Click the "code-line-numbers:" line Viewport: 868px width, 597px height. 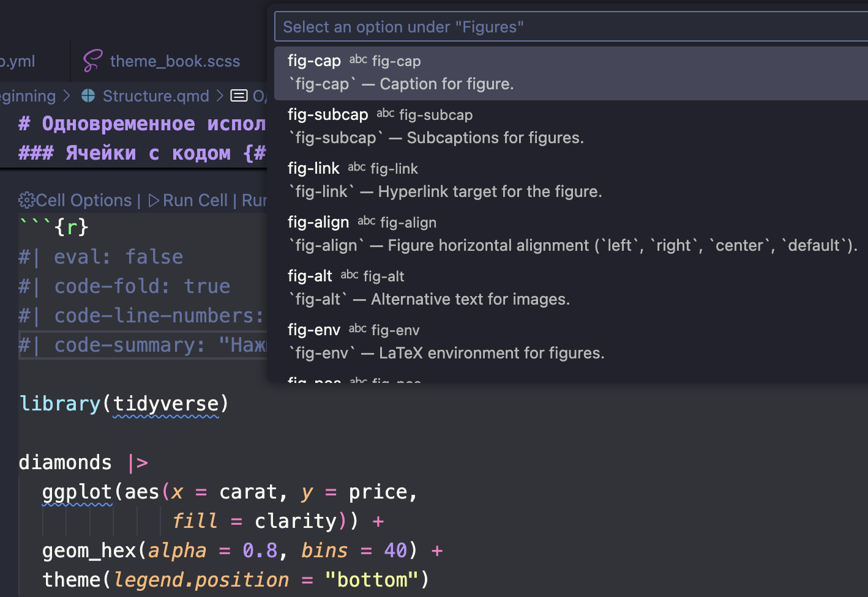pos(141,316)
